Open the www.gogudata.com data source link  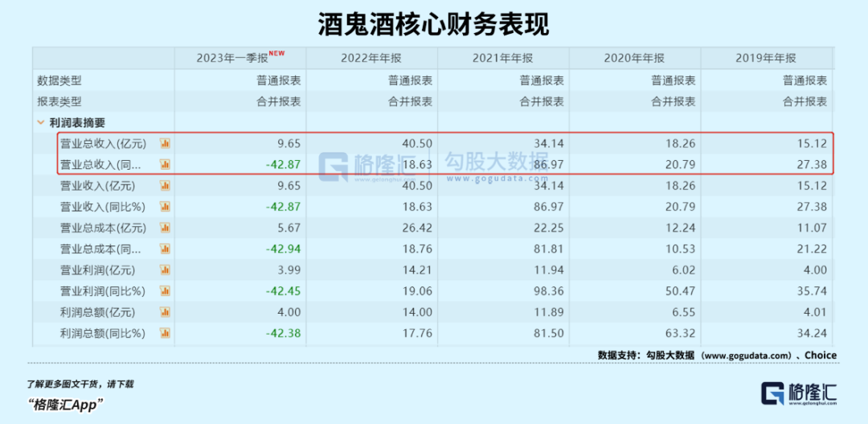745,356
